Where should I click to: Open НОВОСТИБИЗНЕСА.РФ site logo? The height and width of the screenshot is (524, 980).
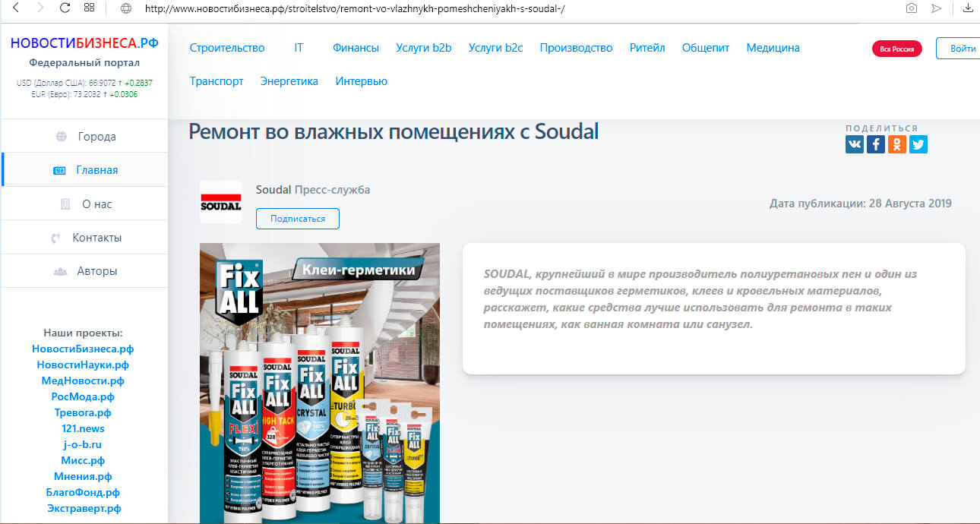coord(84,43)
